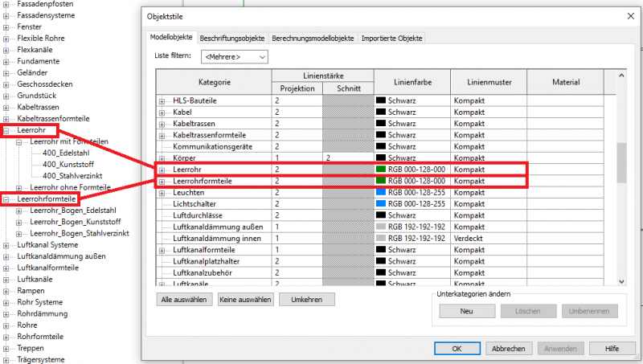Select the 400_Kunststoff tree item
Image resolution: width=643 pixels, height=364 pixels.
(x=72, y=164)
